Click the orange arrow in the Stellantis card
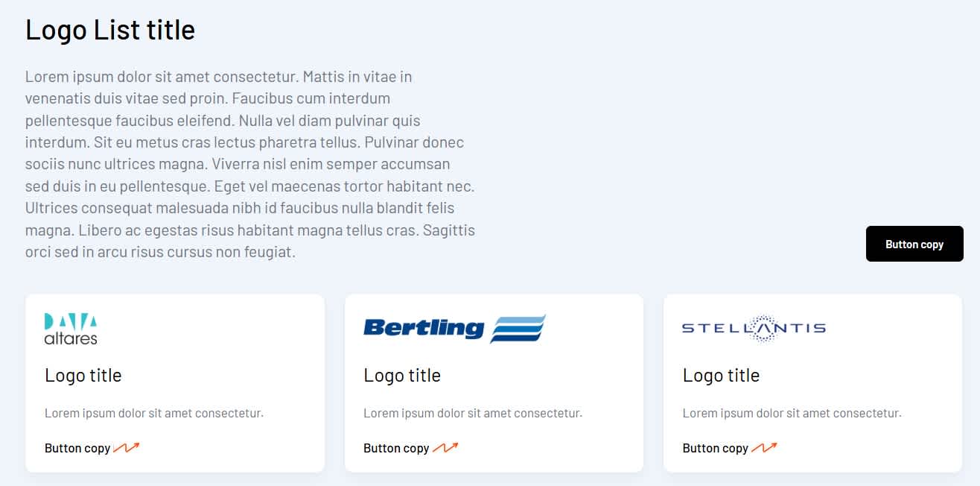The image size is (980, 486). 764,448
